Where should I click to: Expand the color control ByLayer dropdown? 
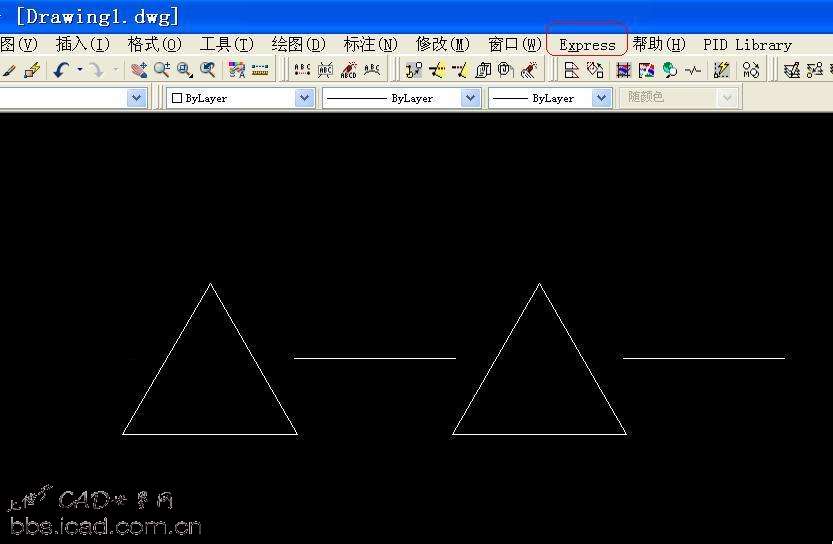pyautogui.click(x=304, y=98)
